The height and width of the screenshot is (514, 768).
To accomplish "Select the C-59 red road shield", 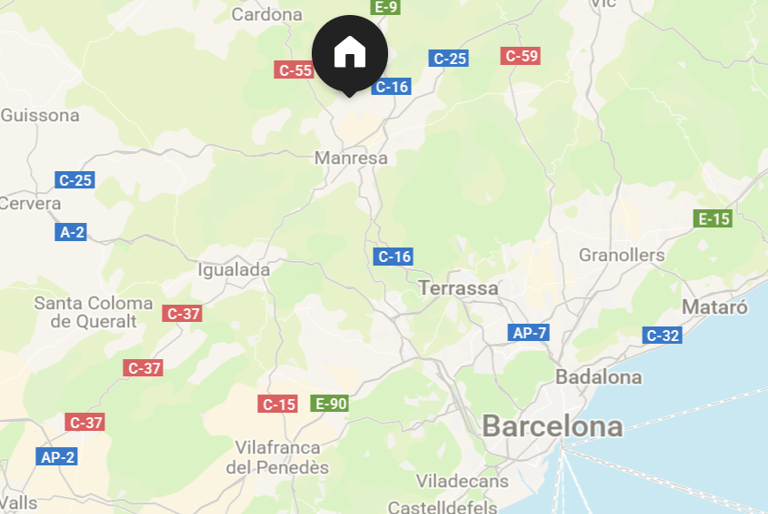I will [x=521, y=56].
